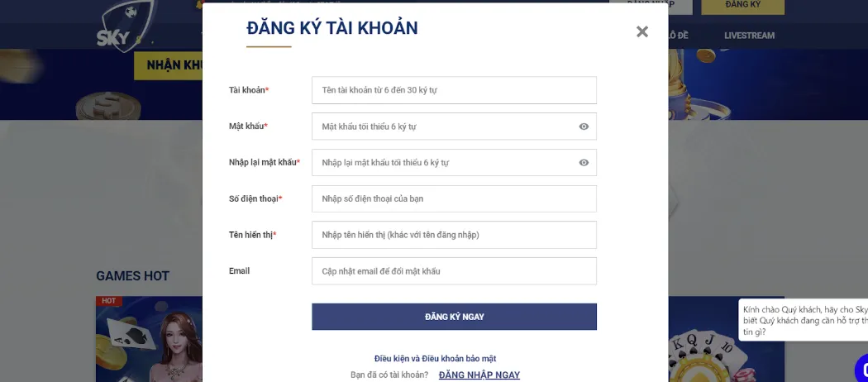Click the Tên hiển thị display name field
The height and width of the screenshot is (382, 868).
(454, 235)
